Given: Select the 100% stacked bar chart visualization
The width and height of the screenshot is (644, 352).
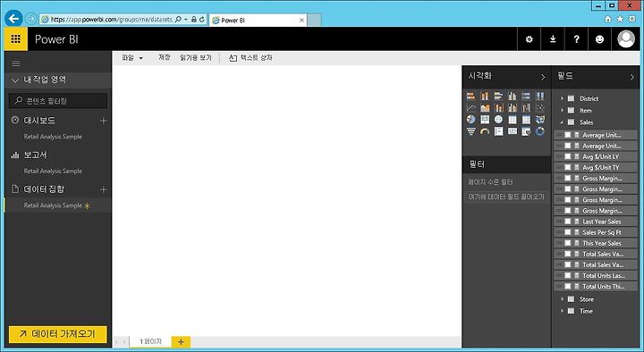Looking at the screenshot, I should (526, 96).
